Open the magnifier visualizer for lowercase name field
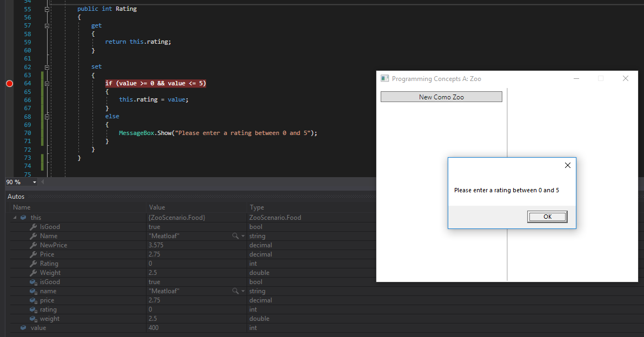Screen dimensions: 644x337 click(235, 291)
